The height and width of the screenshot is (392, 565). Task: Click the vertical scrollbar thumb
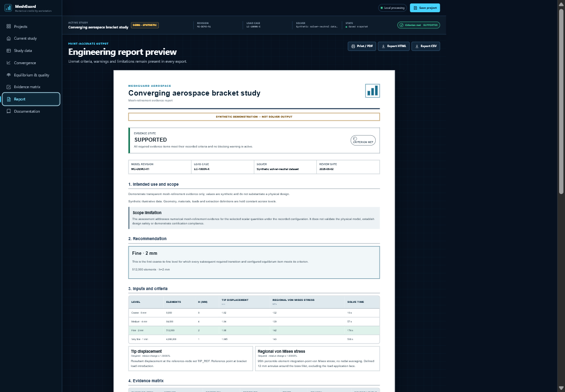[x=561, y=101]
